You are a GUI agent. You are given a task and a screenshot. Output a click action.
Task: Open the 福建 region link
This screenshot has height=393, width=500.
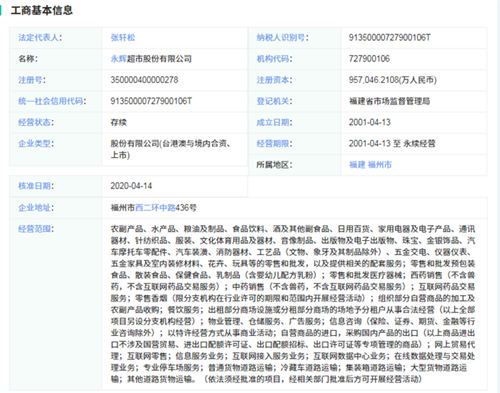click(357, 165)
